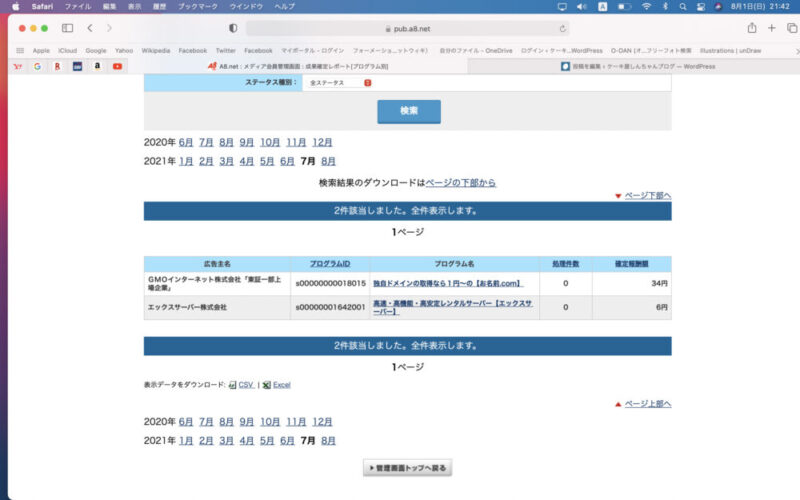The image size is (800, 500).
Task: Open the pinned YouTube tab icon
Action: tap(117, 66)
